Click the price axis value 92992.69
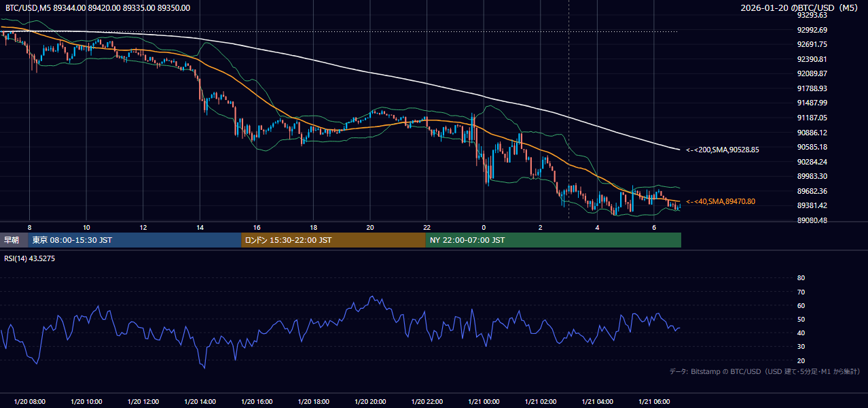Viewport: 868px width, 408px height. pos(812,30)
